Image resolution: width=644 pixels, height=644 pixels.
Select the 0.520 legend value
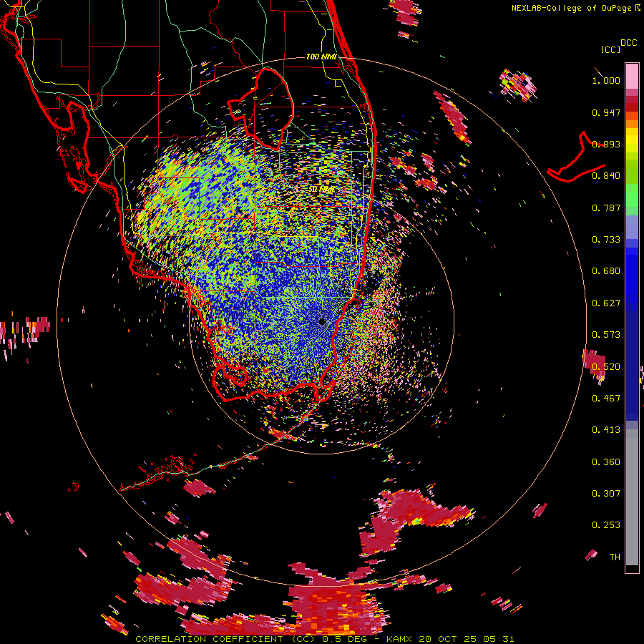click(x=606, y=367)
